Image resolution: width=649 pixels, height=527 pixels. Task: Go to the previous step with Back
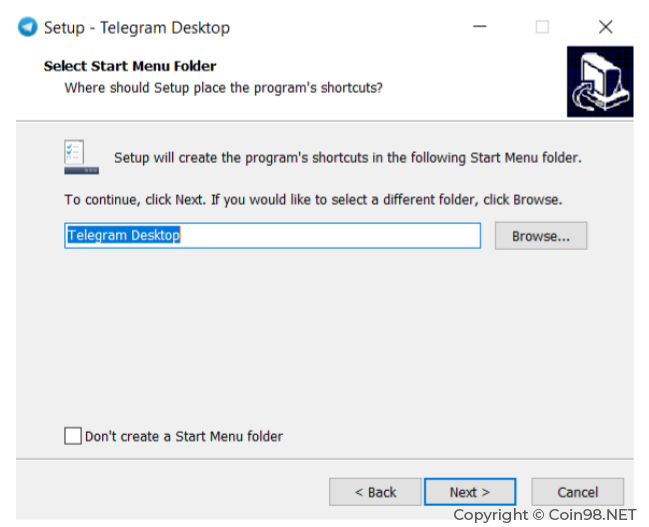(x=375, y=492)
